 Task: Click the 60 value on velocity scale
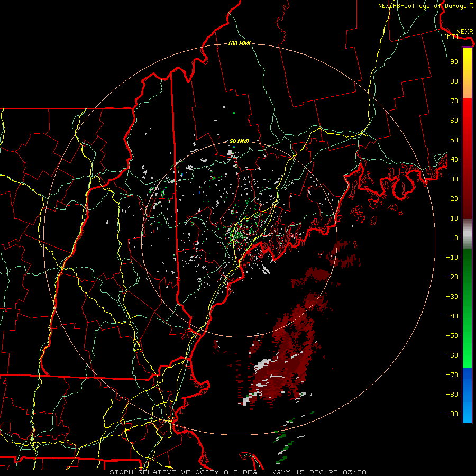454,121
